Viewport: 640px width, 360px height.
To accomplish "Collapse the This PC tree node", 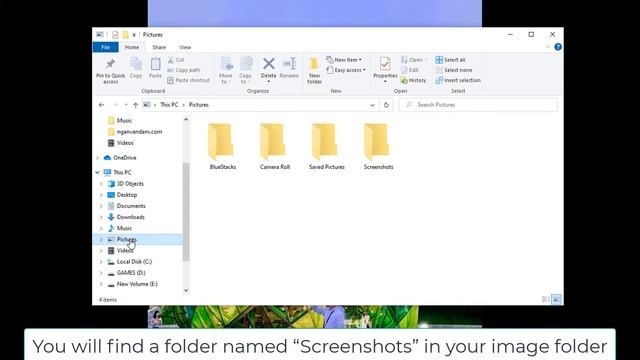I will [x=98, y=172].
